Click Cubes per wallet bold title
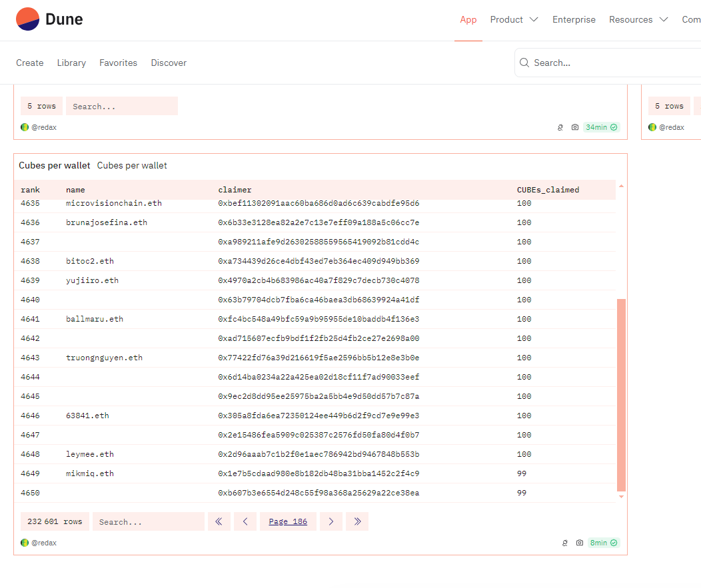 click(x=55, y=165)
